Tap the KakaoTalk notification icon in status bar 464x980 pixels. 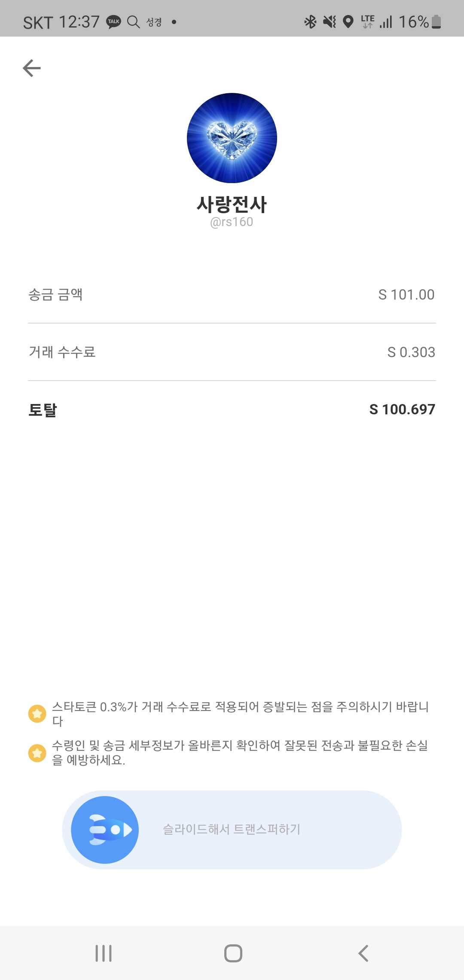click(114, 21)
